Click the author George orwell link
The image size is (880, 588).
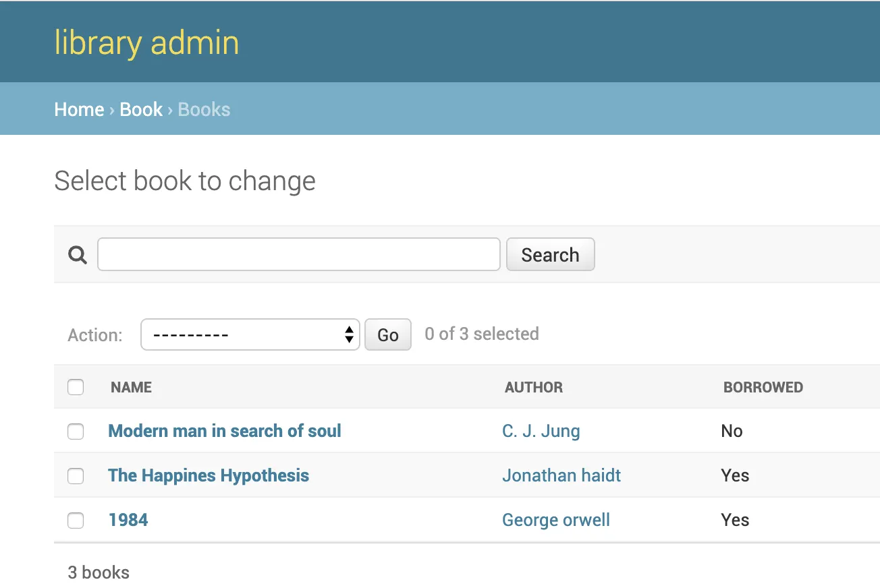[x=555, y=520]
